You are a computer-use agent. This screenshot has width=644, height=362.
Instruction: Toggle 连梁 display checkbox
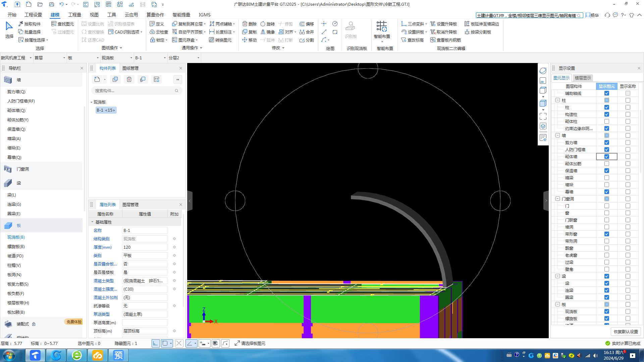click(x=607, y=291)
